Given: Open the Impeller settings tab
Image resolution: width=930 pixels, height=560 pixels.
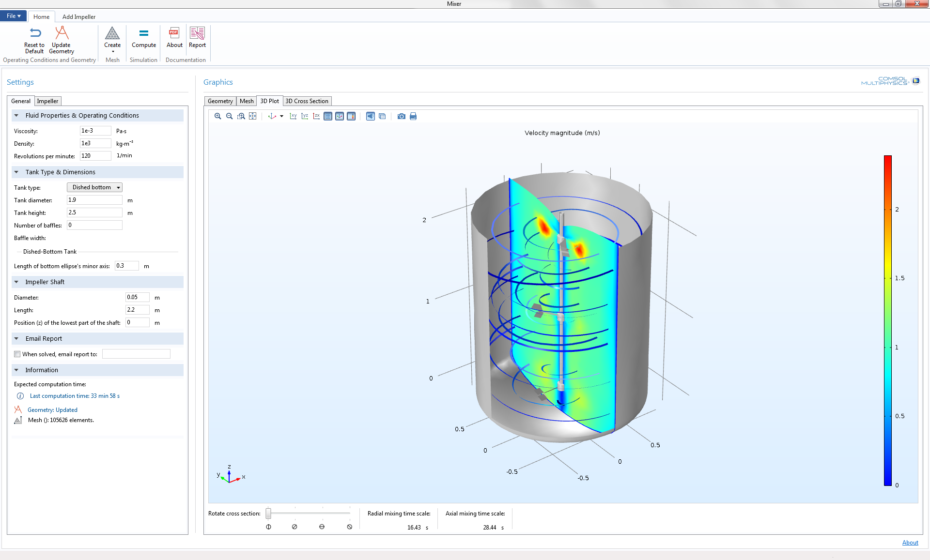Looking at the screenshot, I should coord(47,101).
